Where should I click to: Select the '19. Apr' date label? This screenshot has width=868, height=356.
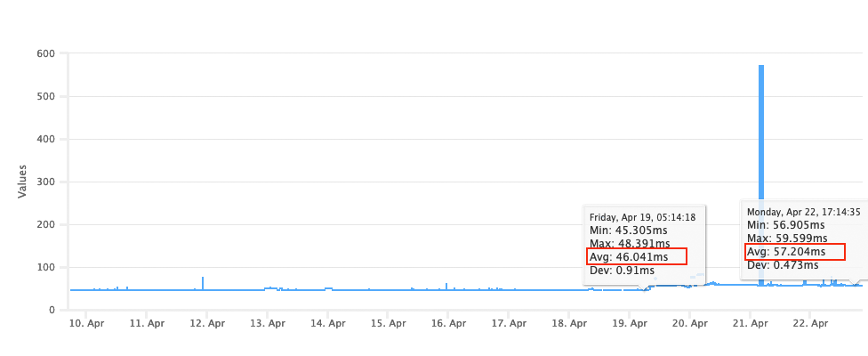pyautogui.click(x=631, y=325)
